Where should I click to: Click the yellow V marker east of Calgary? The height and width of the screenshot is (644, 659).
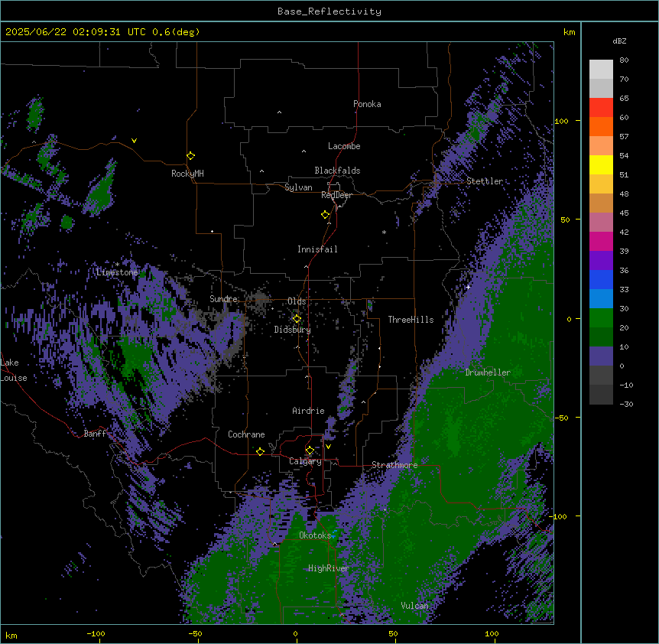coord(328,447)
